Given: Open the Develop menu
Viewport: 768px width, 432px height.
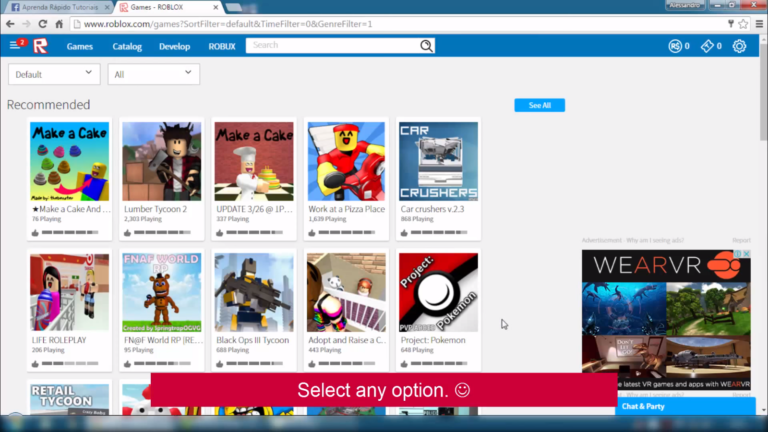Looking at the screenshot, I should [x=174, y=47].
